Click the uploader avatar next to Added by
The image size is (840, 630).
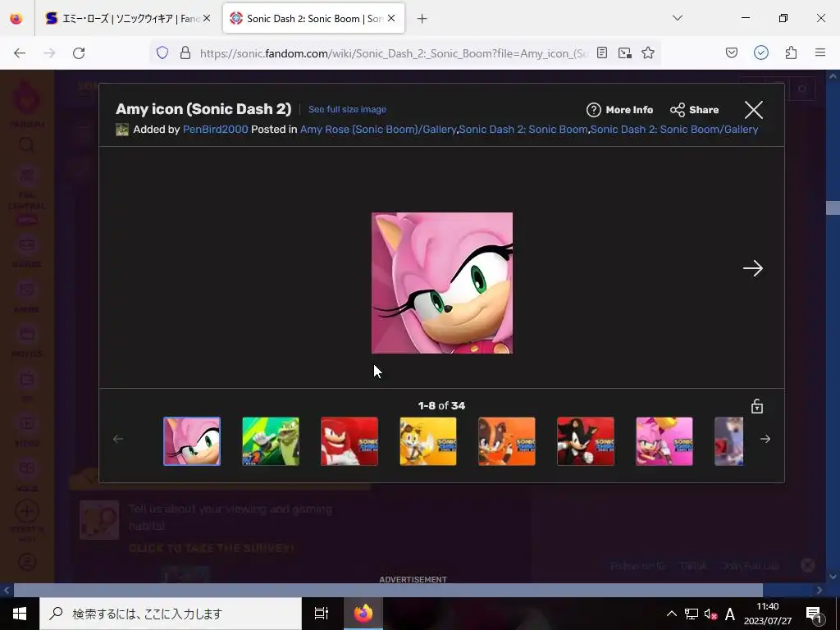click(x=122, y=129)
